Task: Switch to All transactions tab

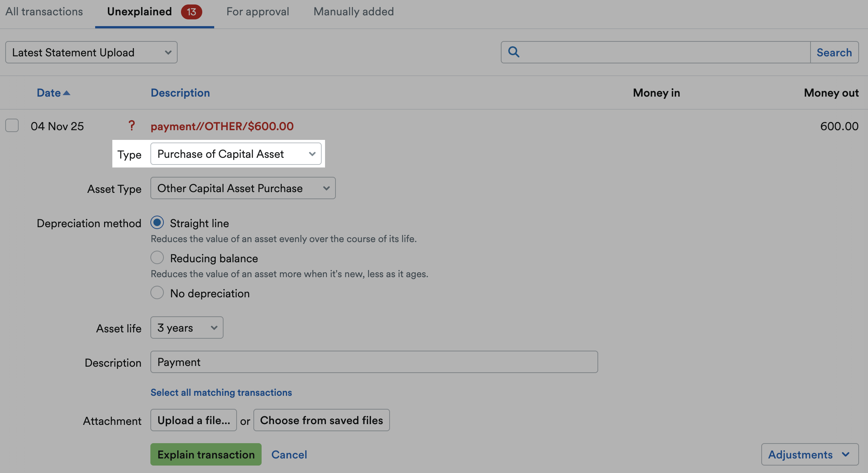Action: pyautogui.click(x=44, y=12)
